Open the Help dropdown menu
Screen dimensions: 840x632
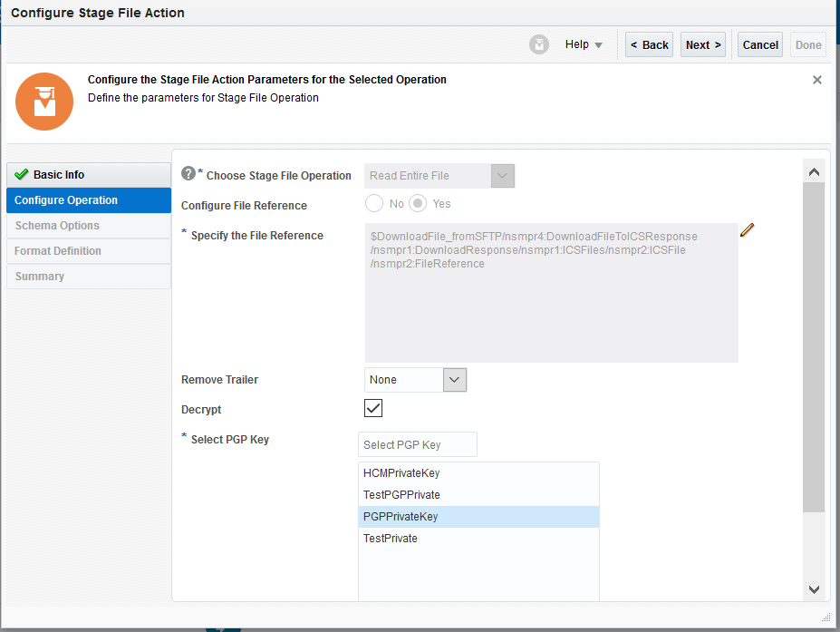tap(584, 44)
